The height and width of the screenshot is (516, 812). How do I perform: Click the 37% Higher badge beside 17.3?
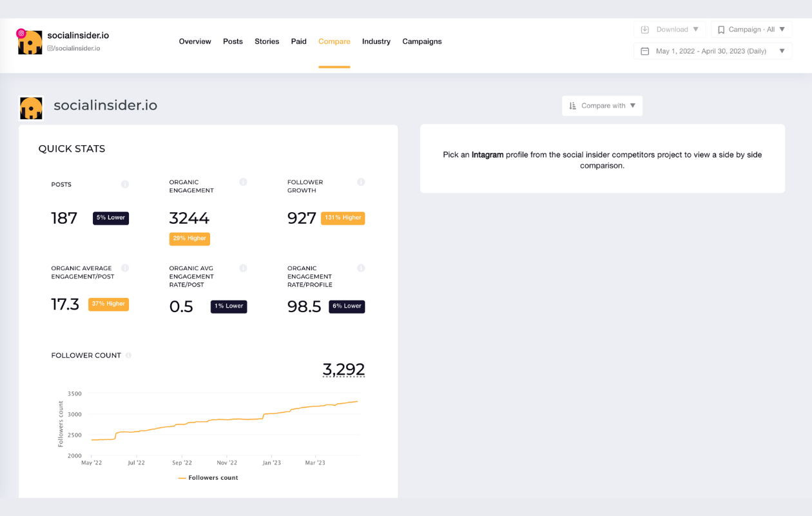point(108,304)
